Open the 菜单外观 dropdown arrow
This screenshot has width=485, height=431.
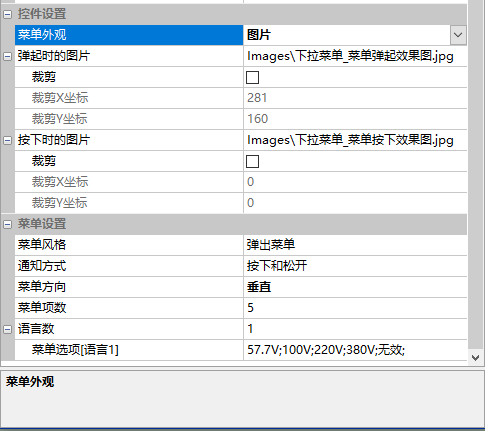pos(458,35)
